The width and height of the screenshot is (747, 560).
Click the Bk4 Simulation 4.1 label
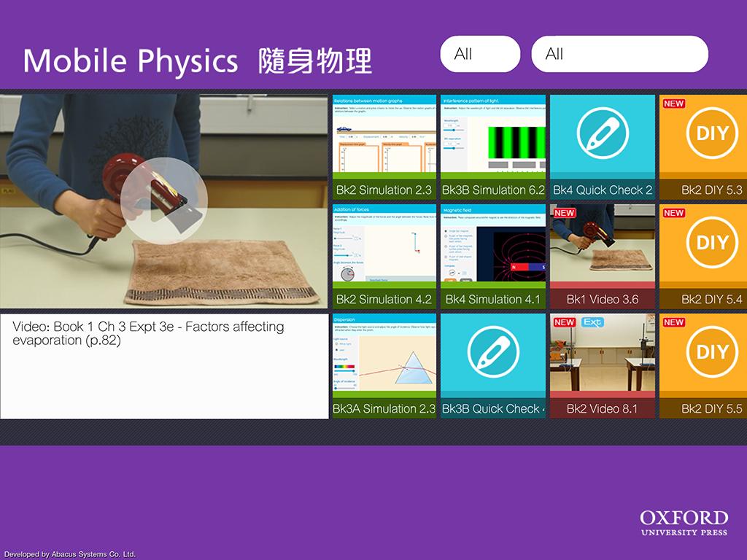[493, 300]
